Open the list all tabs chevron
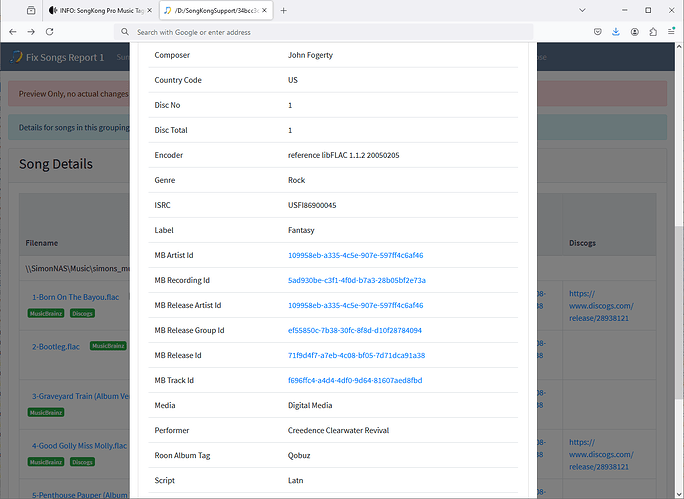The width and height of the screenshot is (684, 499). tap(582, 10)
